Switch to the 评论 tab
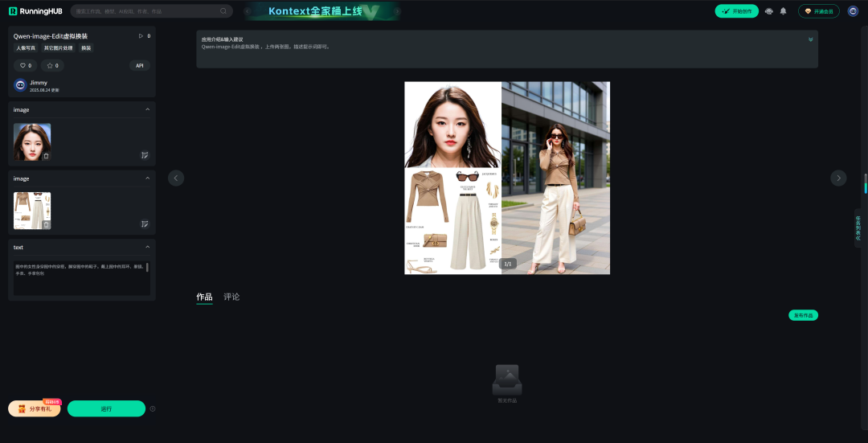Viewport: 868px width, 443px height. 231,297
